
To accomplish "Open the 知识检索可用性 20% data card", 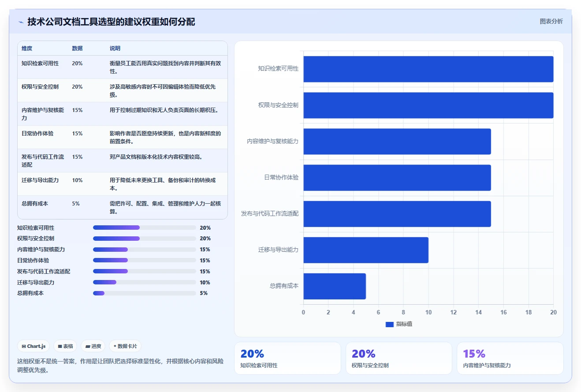I will coord(287,358).
